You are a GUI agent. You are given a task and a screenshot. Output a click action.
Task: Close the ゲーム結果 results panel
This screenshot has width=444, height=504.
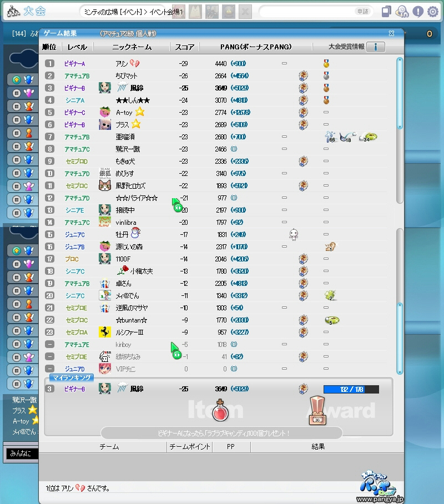(391, 33)
